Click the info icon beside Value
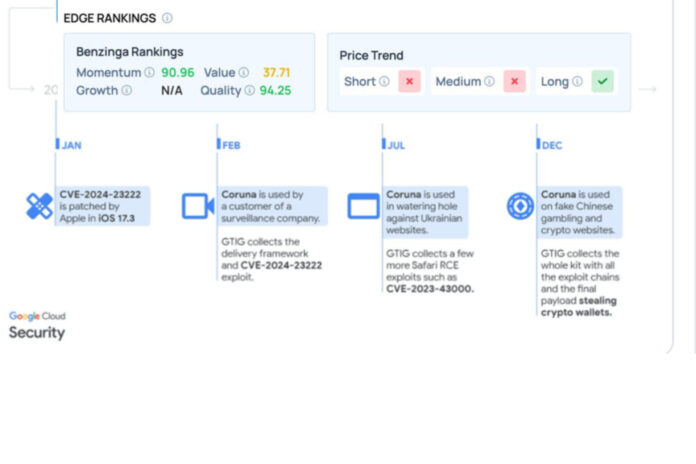Image resolution: width=696 pixels, height=464 pixels. [x=245, y=72]
